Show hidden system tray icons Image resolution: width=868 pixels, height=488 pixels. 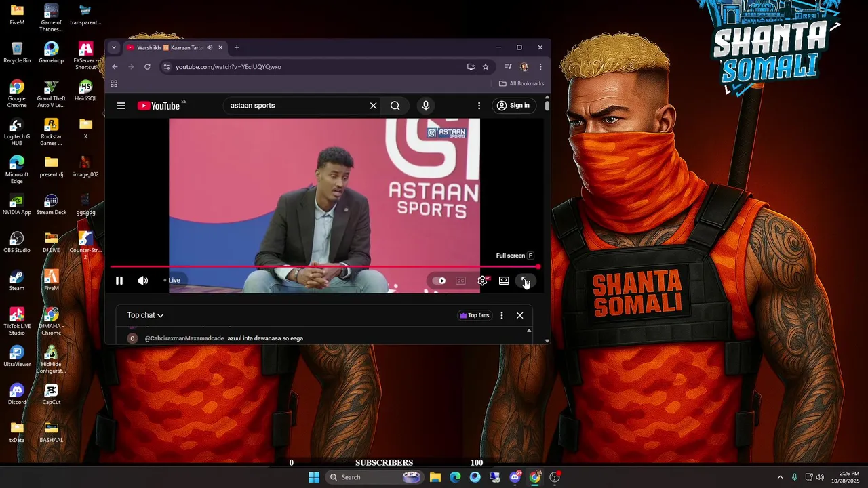pos(780,477)
